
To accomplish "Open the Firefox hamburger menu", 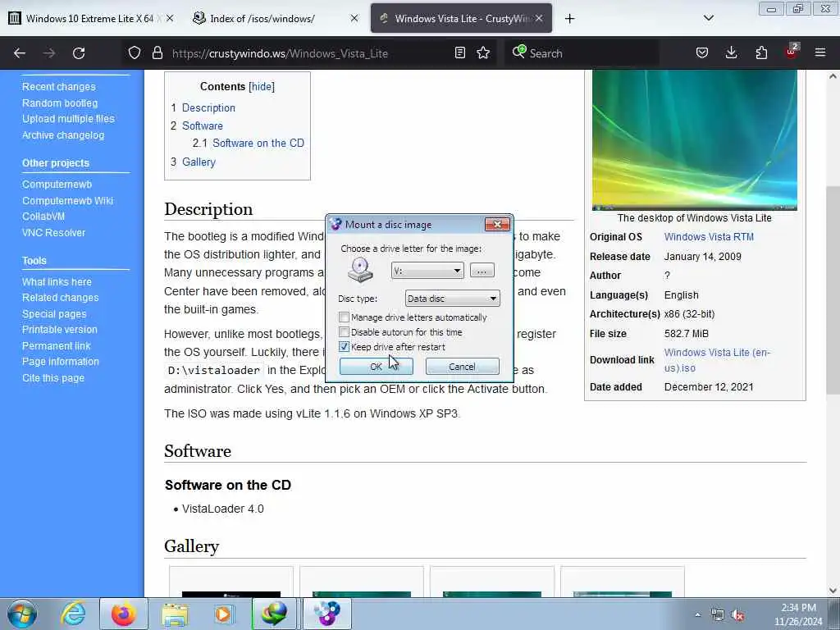I will point(820,52).
